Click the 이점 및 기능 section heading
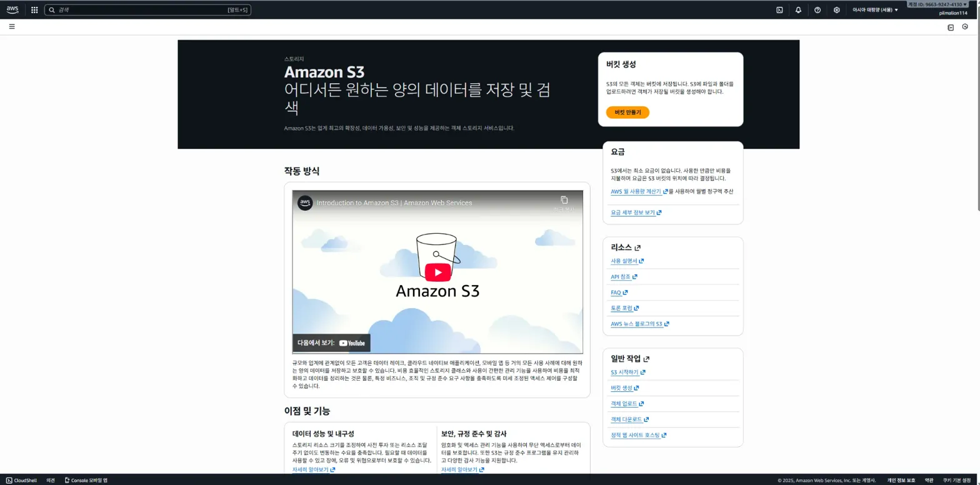The width and height of the screenshot is (980, 485). (307, 411)
